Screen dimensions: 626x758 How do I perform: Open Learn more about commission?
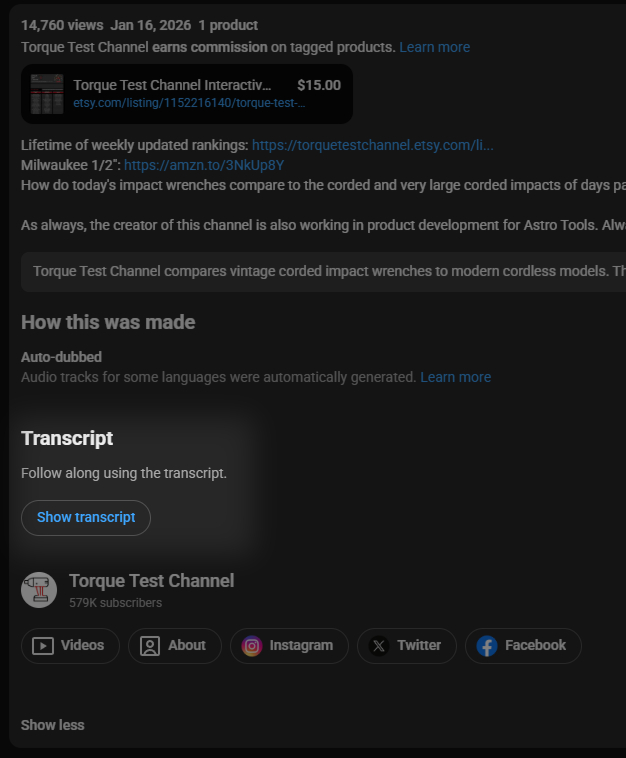[x=434, y=47]
